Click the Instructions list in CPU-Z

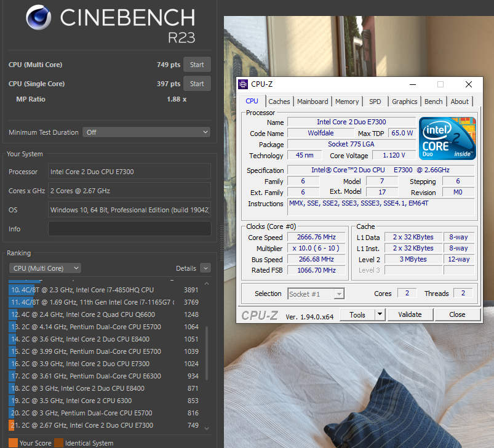(381, 207)
